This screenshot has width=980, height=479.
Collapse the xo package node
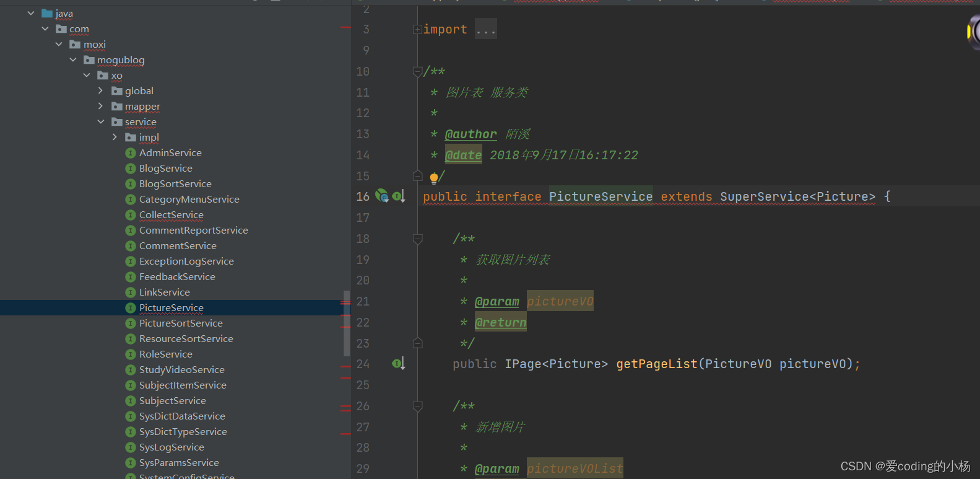[87, 75]
